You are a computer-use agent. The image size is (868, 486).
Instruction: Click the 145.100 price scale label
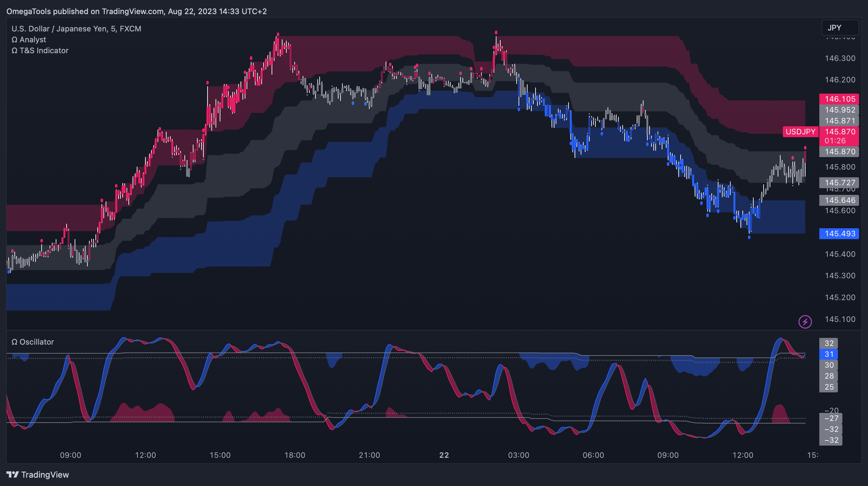(840, 319)
